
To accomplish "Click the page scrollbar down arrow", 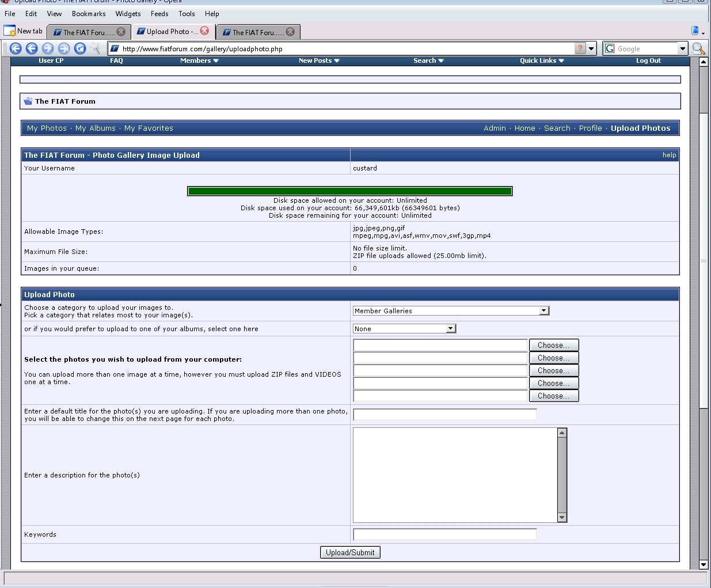I will click(x=704, y=564).
